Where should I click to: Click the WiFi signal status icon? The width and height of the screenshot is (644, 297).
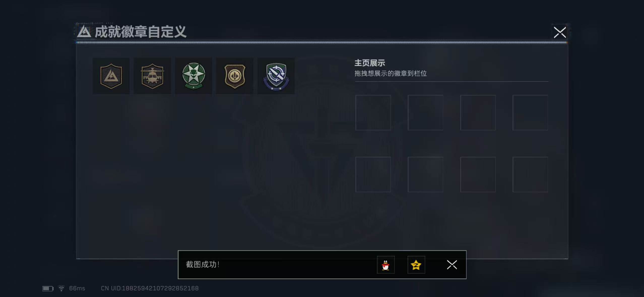click(x=61, y=288)
